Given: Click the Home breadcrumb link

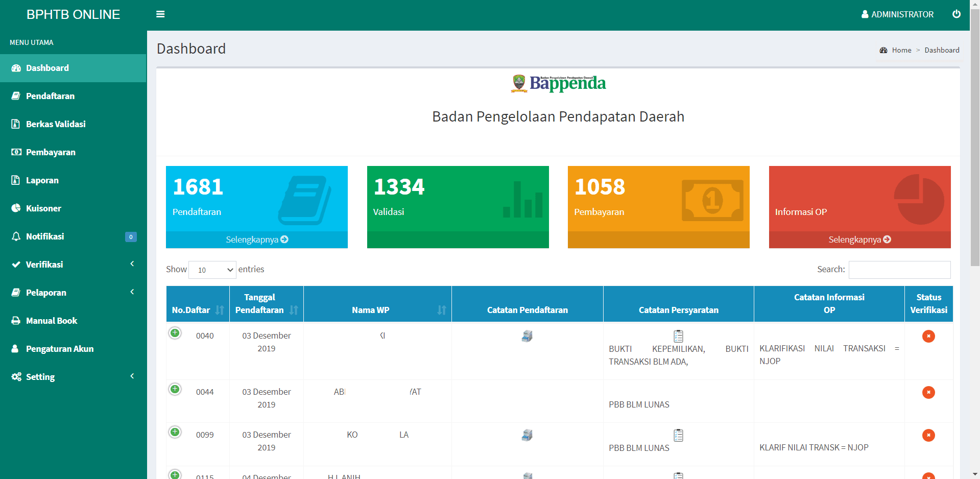Looking at the screenshot, I should 901,50.
